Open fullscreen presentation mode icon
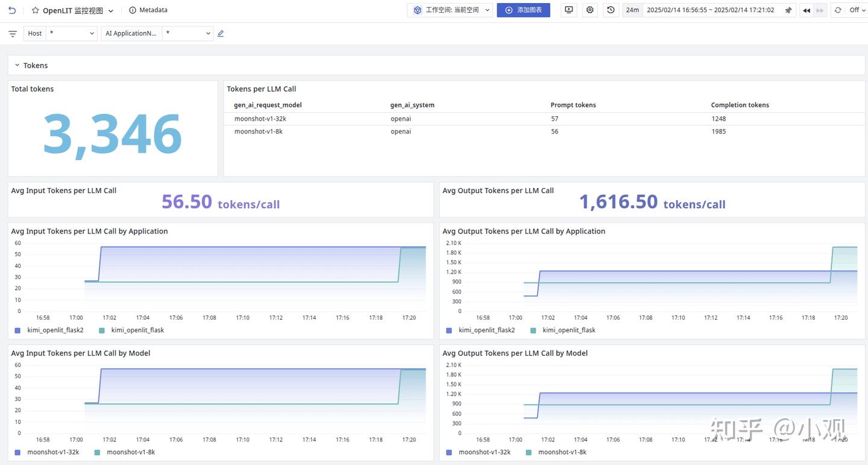This screenshot has width=868, height=465. (x=568, y=10)
